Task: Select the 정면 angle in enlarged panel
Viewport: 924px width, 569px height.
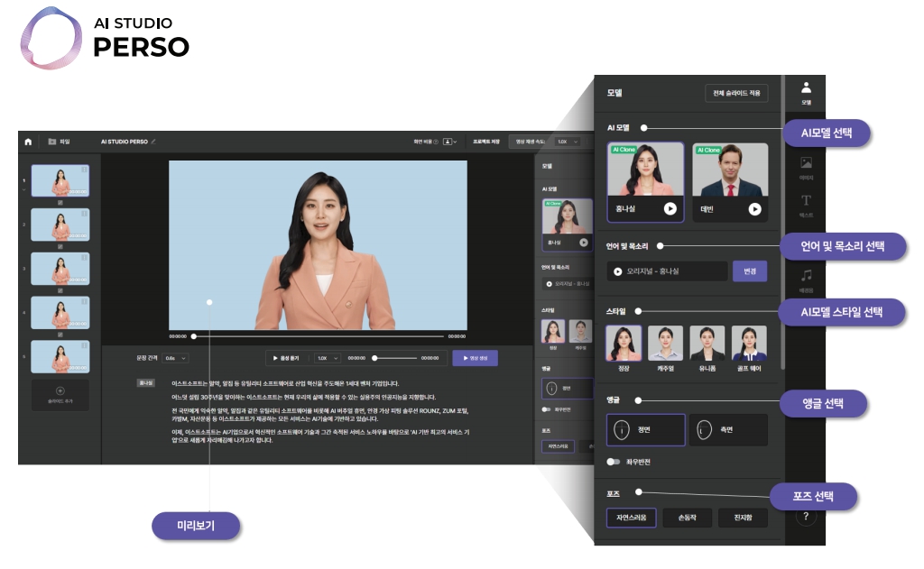Action: point(646,429)
